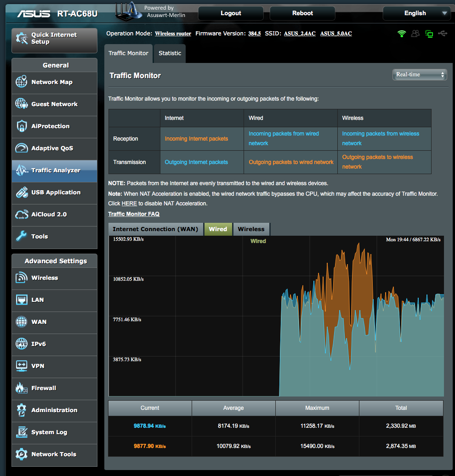Open AiCloud 2.0 cloud icon

(22, 215)
